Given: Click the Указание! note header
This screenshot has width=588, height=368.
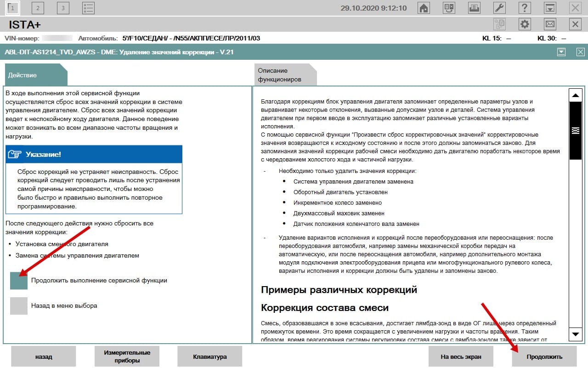Looking at the screenshot, I should (x=94, y=154).
